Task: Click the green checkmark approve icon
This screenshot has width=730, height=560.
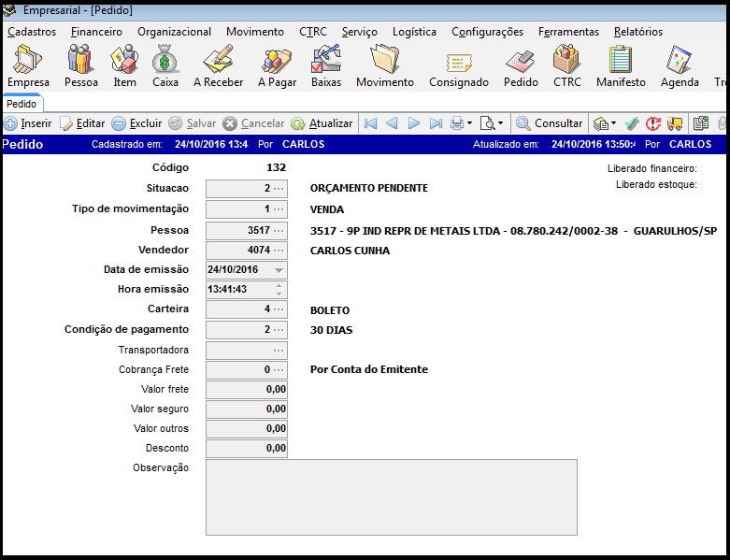Action: (x=632, y=123)
